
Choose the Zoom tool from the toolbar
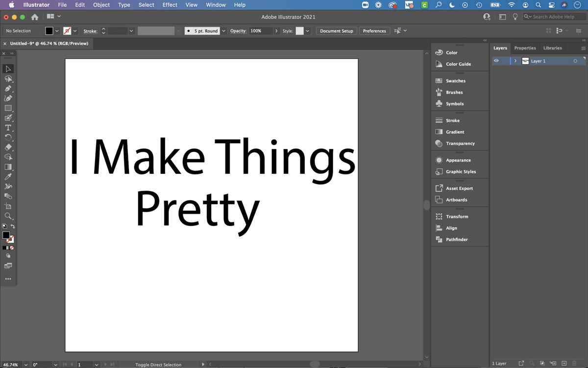tap(8, 216)
